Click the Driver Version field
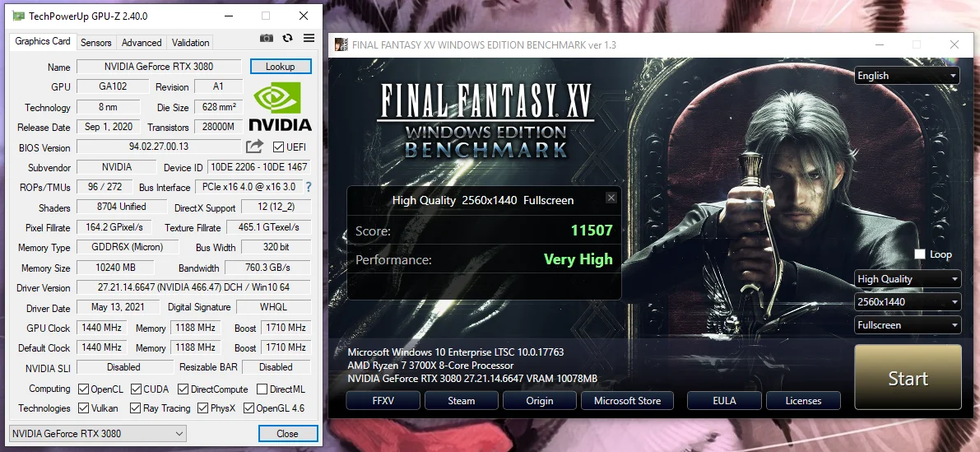980x452 pixels. point(193,287)
